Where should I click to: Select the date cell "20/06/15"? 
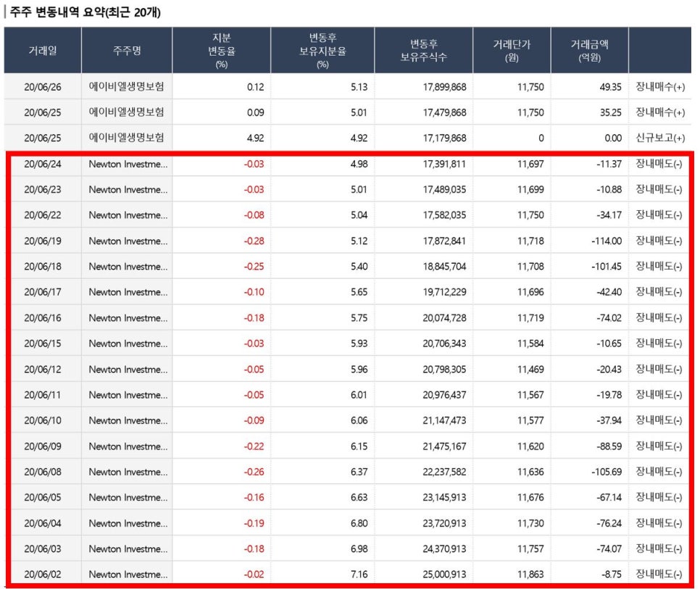point(43,343)
